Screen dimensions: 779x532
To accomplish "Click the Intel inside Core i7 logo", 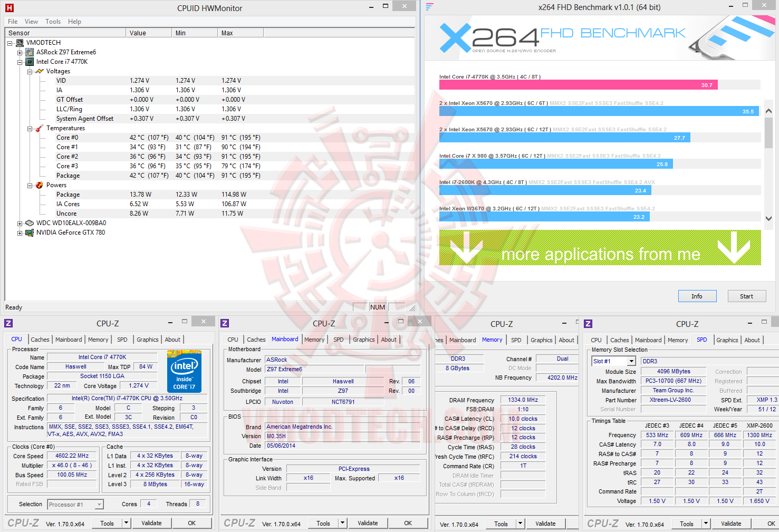I will [184, 371].
